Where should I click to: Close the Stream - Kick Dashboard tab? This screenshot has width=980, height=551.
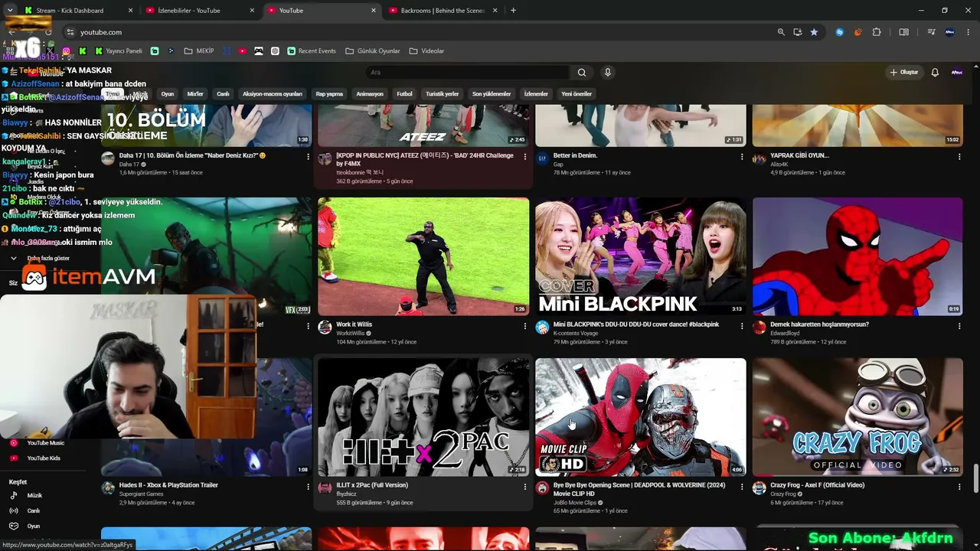pos(130,11)
